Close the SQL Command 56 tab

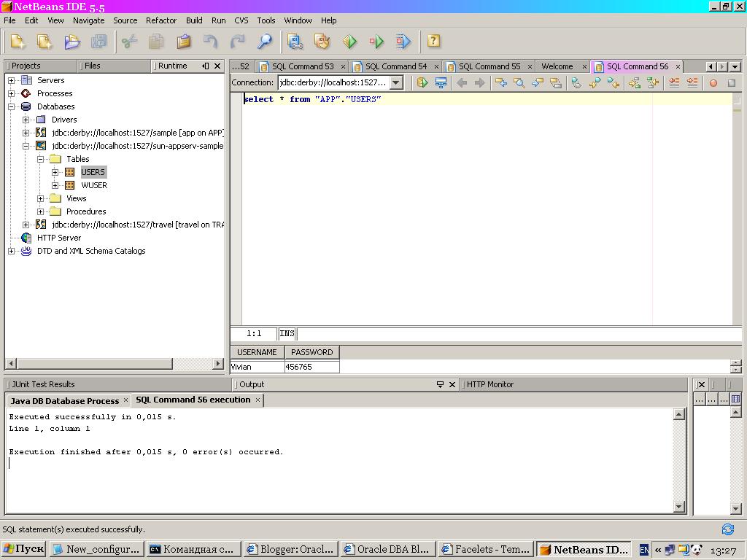[x=678, y=66]
